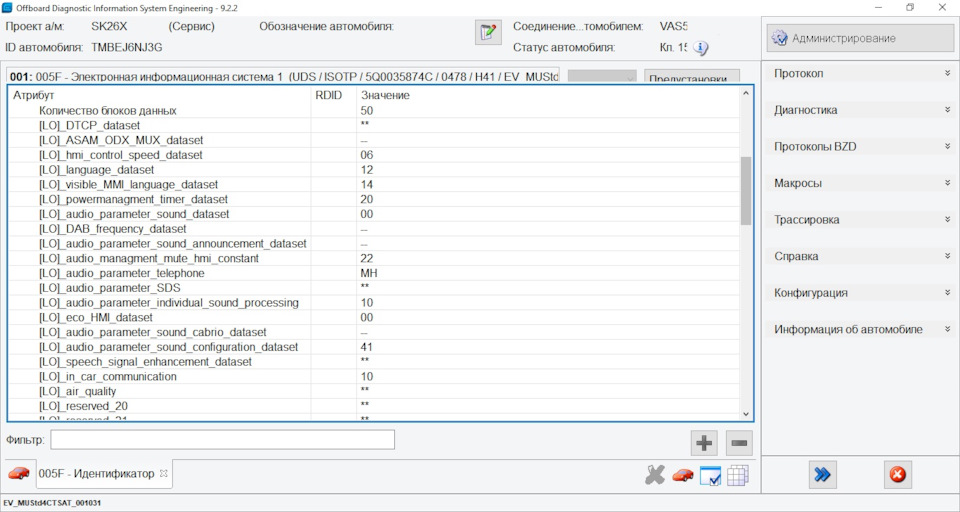This screenshot has width=960, height=512.
Task: Click the table grid icon
Action: pos(738,475)
